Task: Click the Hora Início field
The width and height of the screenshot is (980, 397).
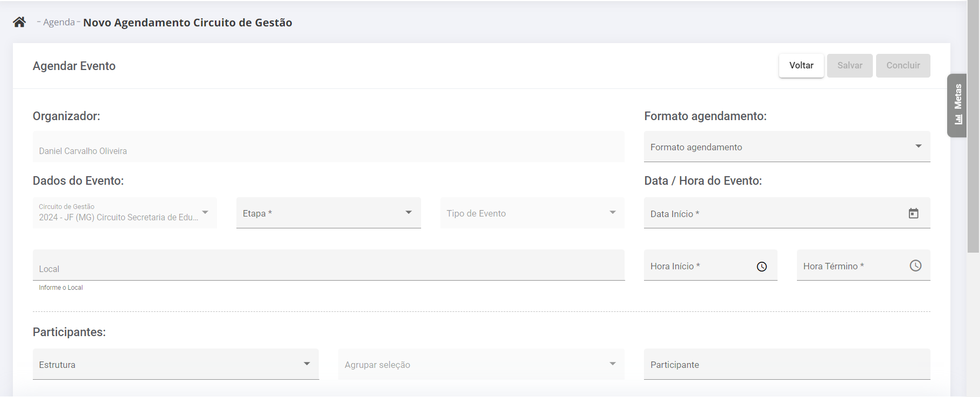Action: pos(710,265)
